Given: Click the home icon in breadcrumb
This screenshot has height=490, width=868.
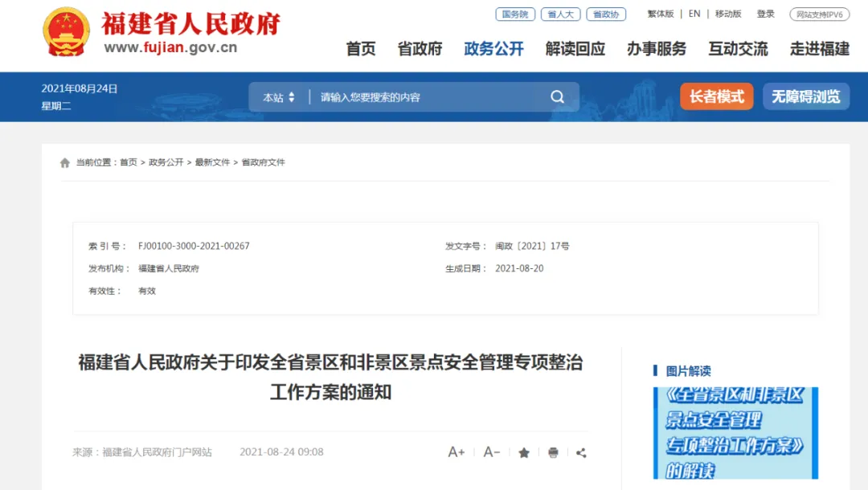Looking at the screenshot, I should [65, 162].
